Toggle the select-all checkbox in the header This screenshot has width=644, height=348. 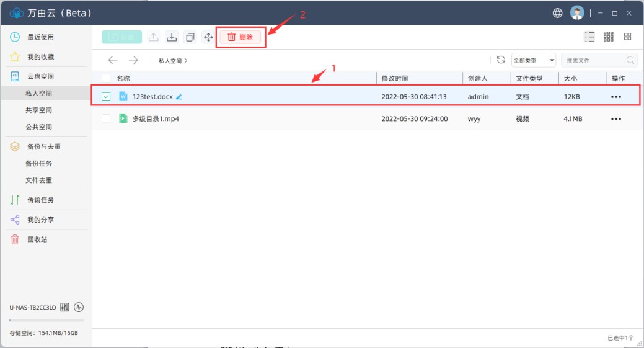click(x=106, y=78)
